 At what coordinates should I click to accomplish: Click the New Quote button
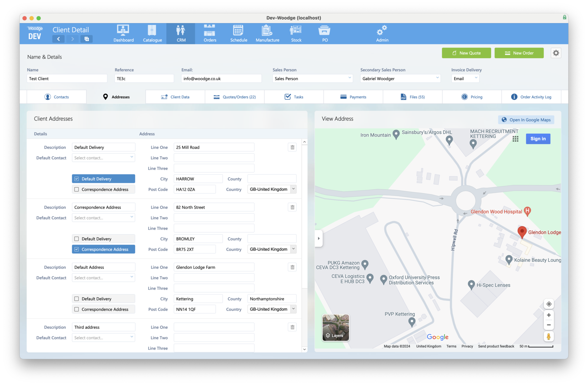point(466,53)
